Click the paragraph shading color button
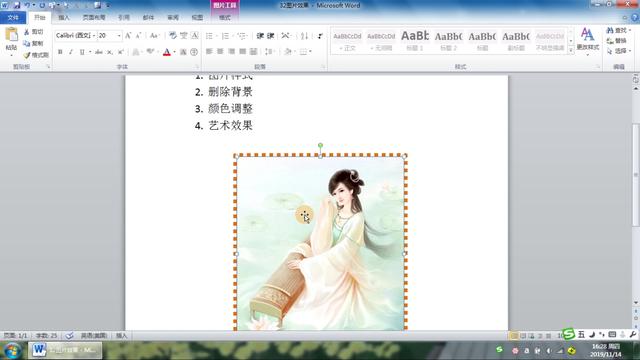This screenshot has width=640, height=360. click(287, 52)
